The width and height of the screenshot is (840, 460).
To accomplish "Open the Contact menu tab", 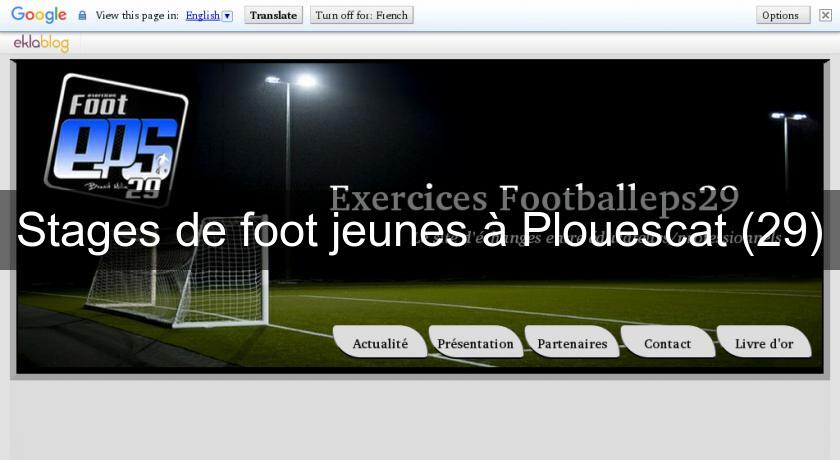I will pyautogui.click(x=668, y=343).
